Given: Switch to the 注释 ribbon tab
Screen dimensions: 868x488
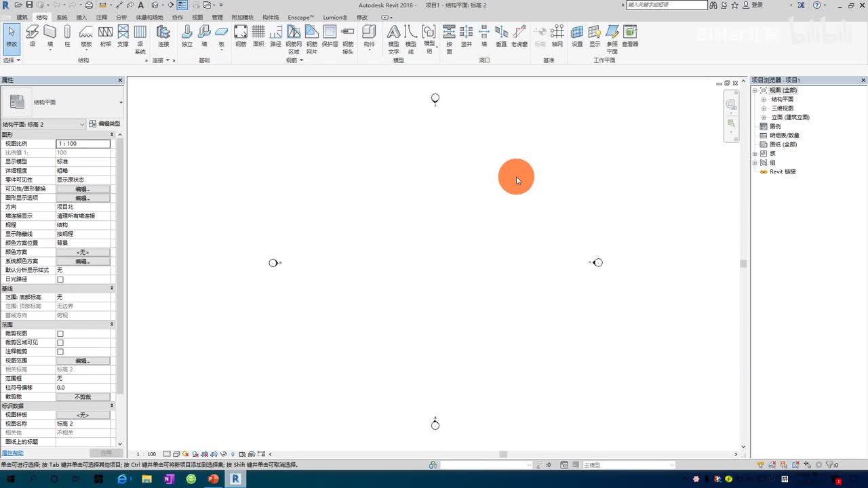Looking at the screenshot, I should point(102,17).
